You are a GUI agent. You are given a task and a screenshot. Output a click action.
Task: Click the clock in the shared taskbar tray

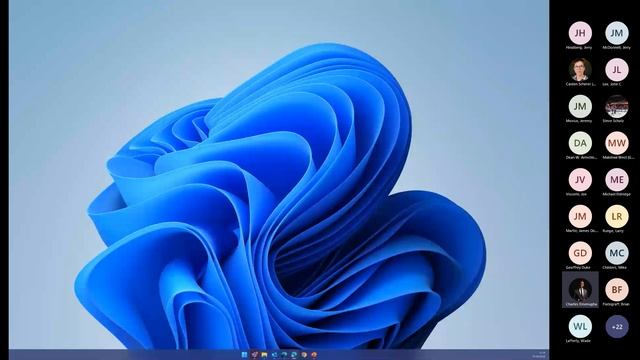pyautogui.click(x=540, y=355)
